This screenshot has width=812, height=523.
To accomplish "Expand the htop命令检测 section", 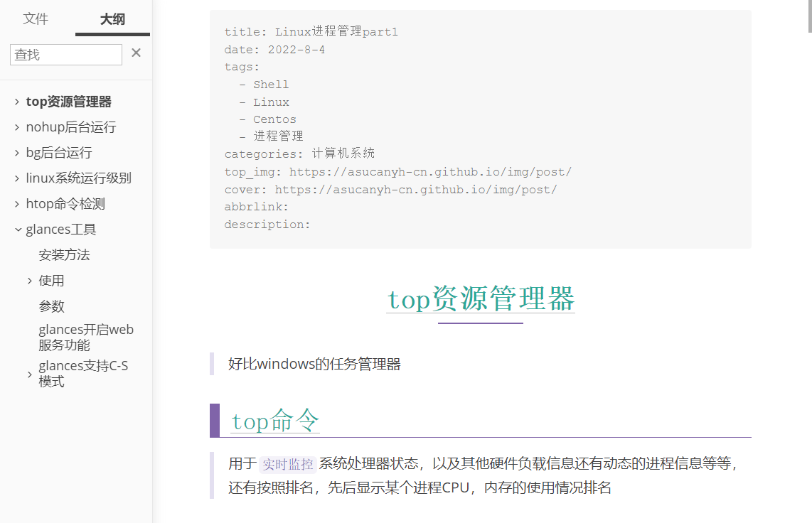I will [x=16, y=203].
